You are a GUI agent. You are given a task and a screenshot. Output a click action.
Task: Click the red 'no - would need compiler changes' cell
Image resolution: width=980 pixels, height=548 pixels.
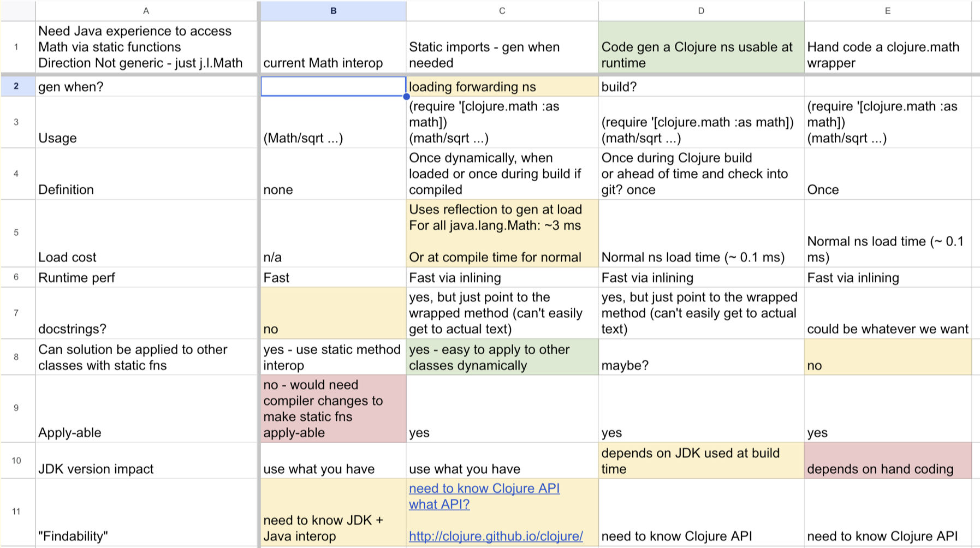coord(333,408)
